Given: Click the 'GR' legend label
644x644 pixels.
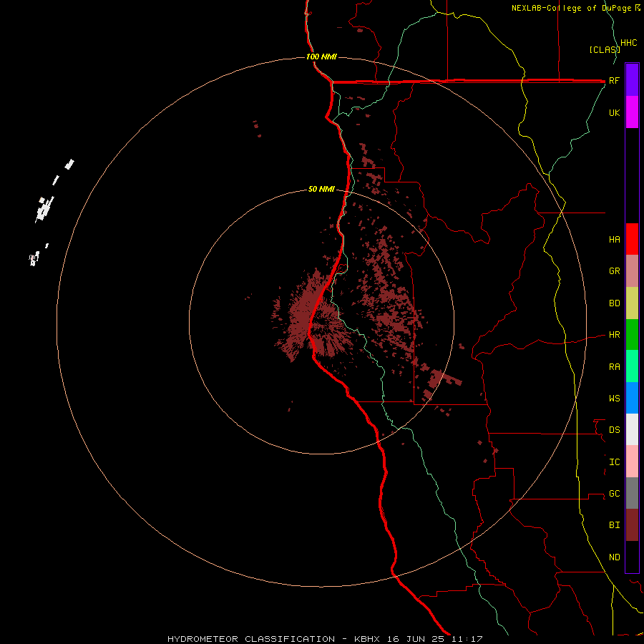Looking at the screenshot, I should 615,271.
